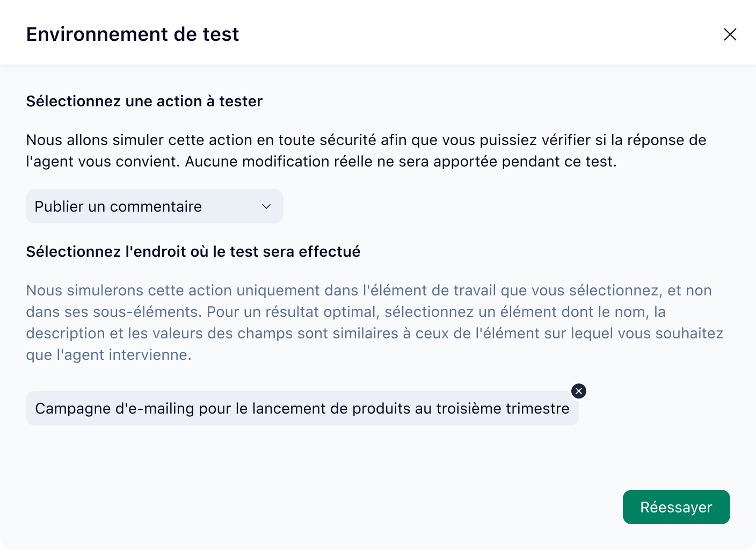
Task: Click the close cross of 'Environnement de test'
Action: [730, 34]
